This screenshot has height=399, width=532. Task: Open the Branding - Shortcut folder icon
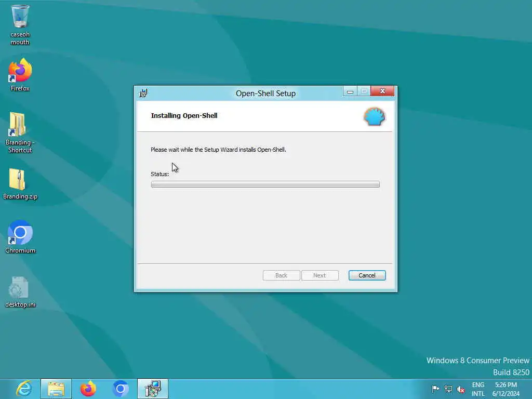[20, 132]
